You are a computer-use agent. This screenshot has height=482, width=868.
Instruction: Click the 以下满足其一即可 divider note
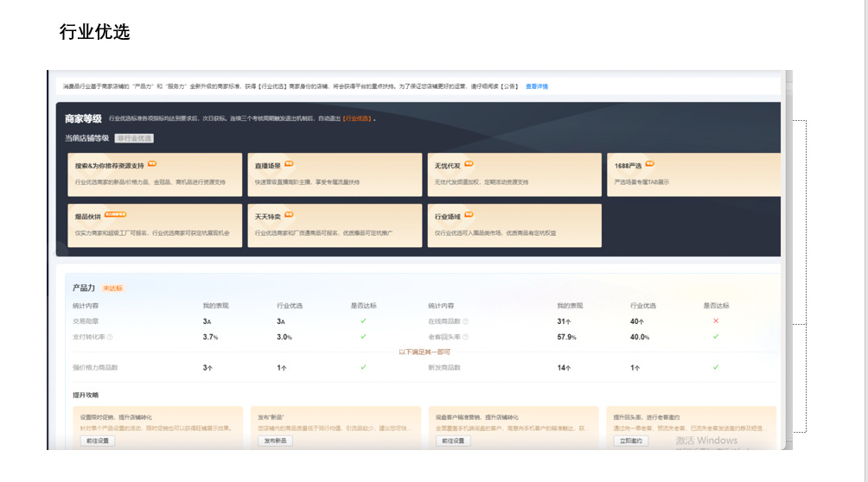click(424, 352)
